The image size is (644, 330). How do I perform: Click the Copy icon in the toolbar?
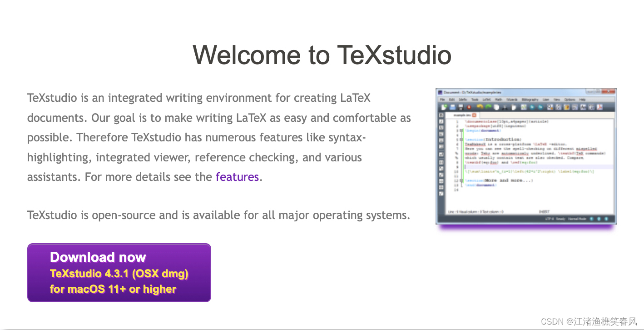(497, 107)
